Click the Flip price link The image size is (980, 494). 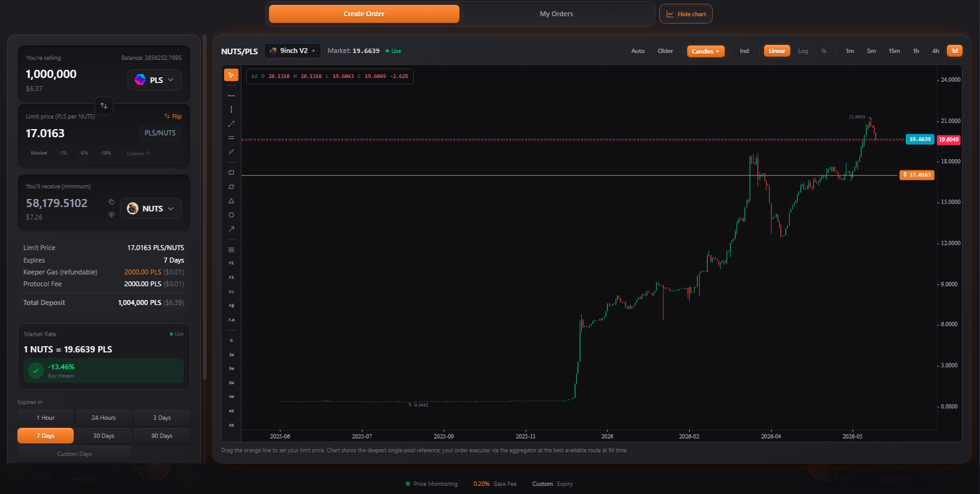point(173,117)
